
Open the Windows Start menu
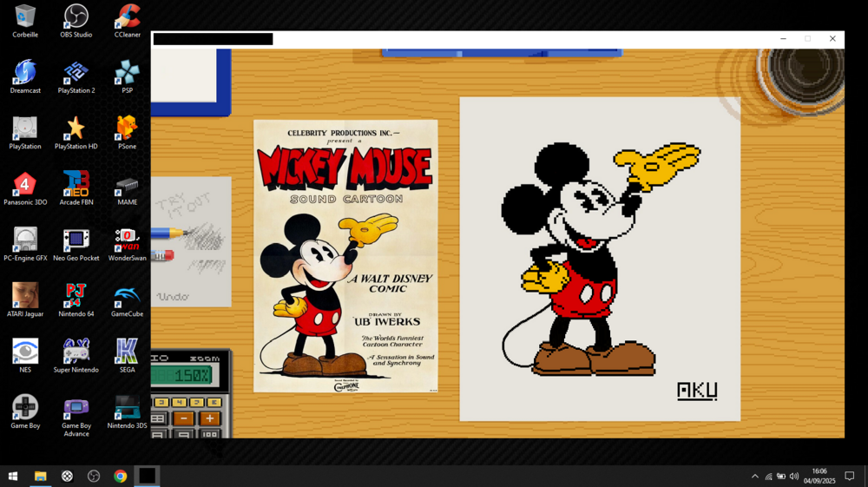tap(13, 476)
